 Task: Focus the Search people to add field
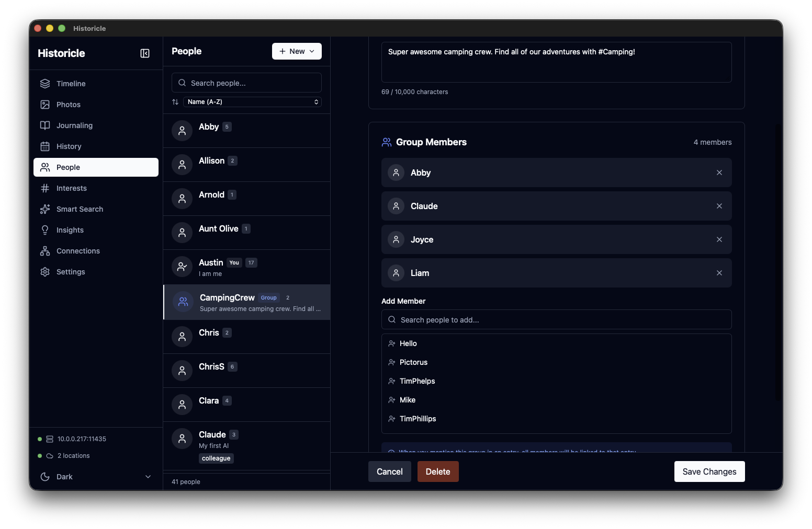pyautogui.click(x=556, y=320)
